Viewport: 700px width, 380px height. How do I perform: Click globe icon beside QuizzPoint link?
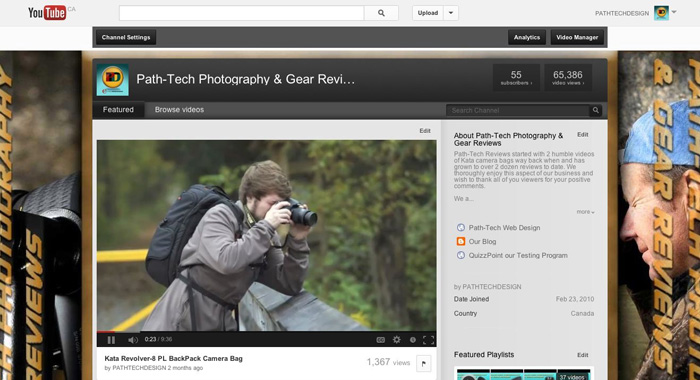[461, 255]
